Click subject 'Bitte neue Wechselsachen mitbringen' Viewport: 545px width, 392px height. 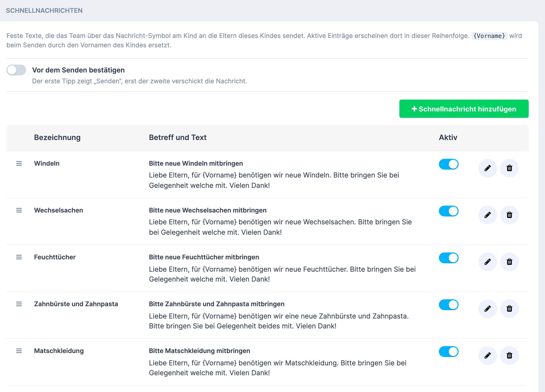pos(208,210)
